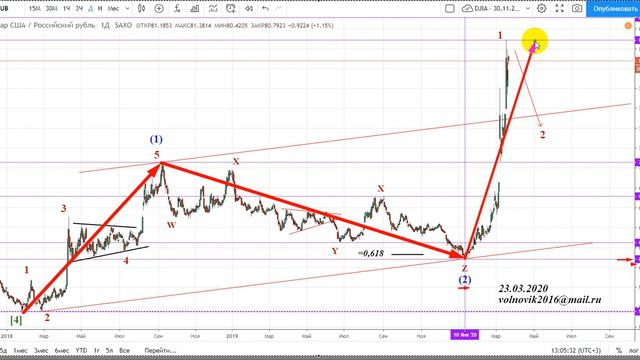Click the =0,618 Fibonacci label
The width and height of the screenshot is (640, 360).
371,253
